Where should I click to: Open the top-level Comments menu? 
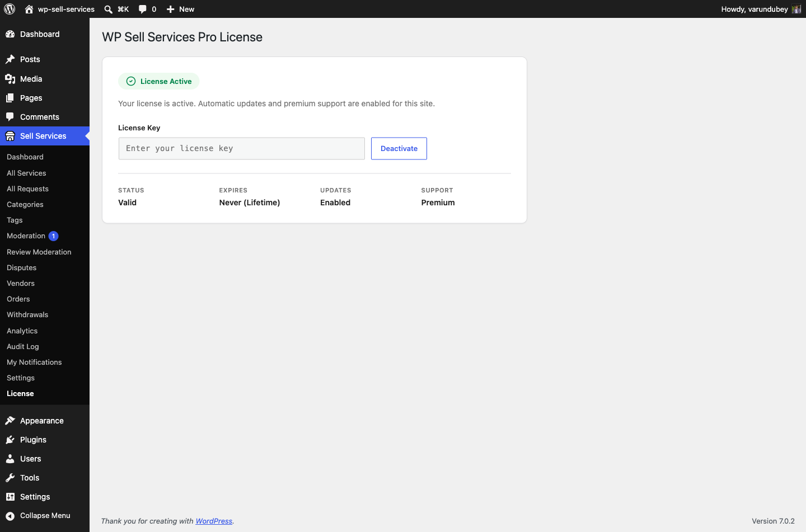[45, 117]
